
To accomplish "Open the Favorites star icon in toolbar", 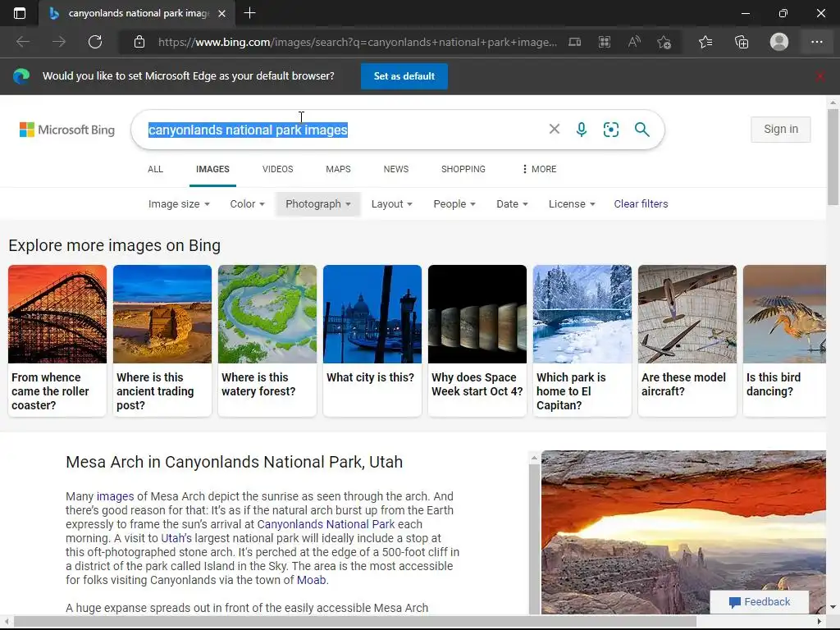I will click(x=705, y=42).
